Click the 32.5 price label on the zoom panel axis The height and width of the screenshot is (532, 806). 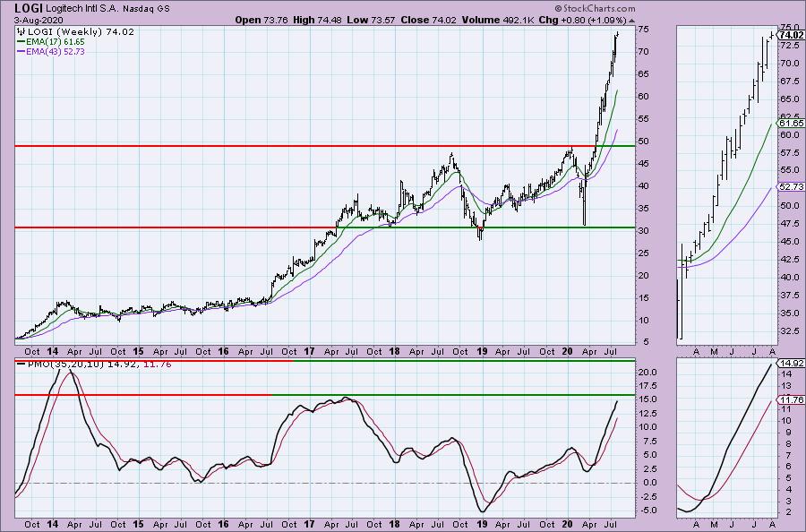(789, 331)
